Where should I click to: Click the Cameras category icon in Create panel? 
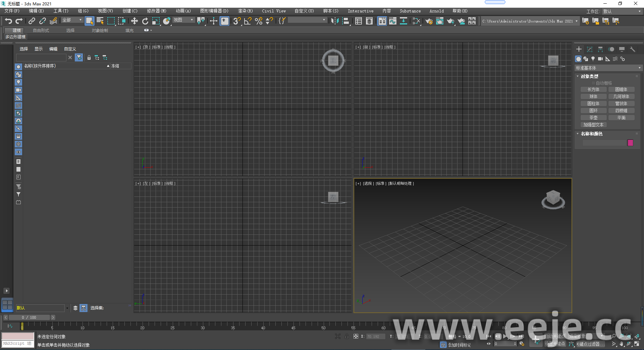600,59
